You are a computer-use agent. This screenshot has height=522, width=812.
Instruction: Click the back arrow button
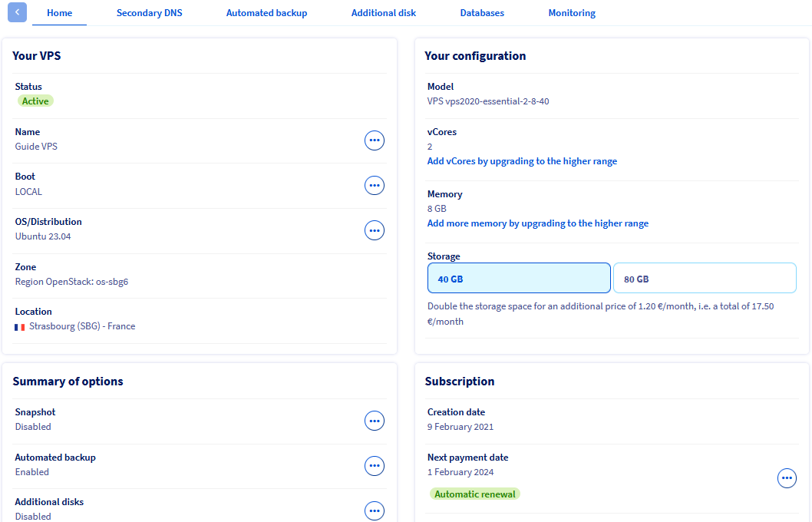click(x=17, y=12)
